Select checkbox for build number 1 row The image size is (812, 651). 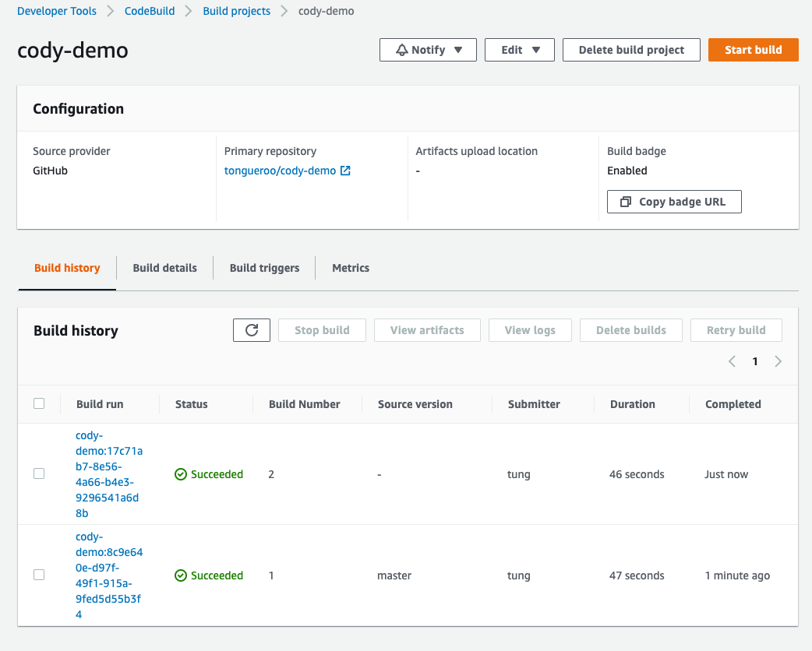pyautogui.click(x=39, y=575)
